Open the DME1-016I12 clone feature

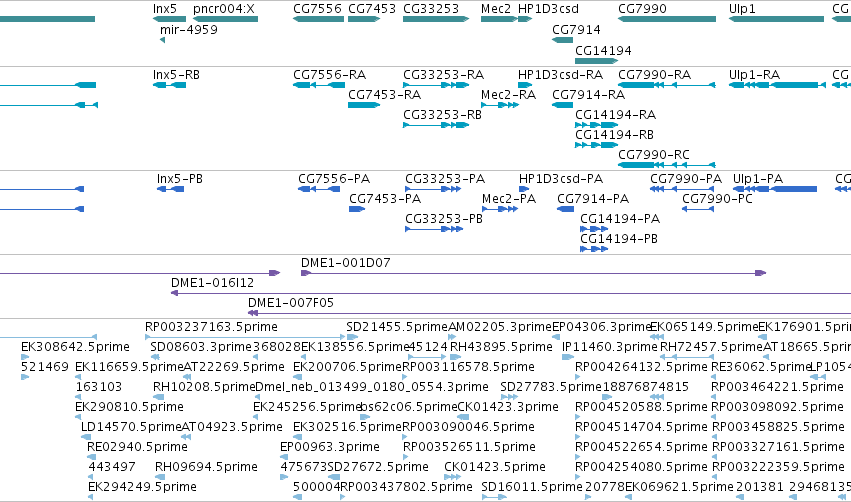pos(511,293)
